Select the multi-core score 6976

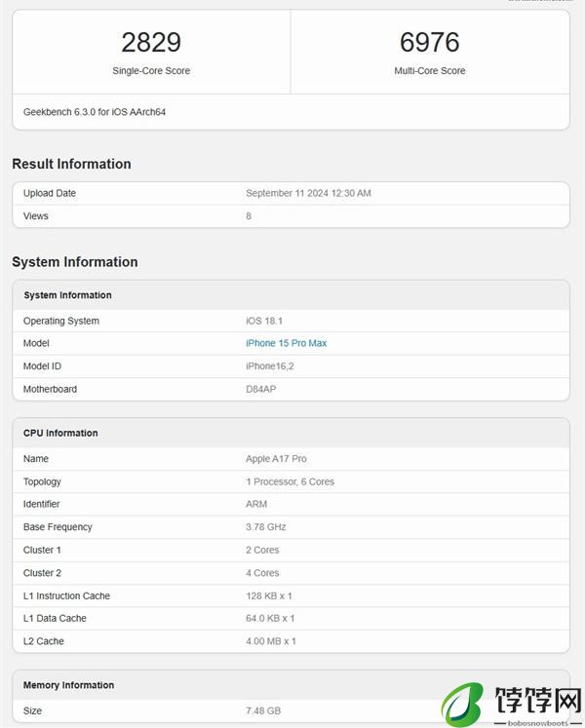click(x=430, y=42)
